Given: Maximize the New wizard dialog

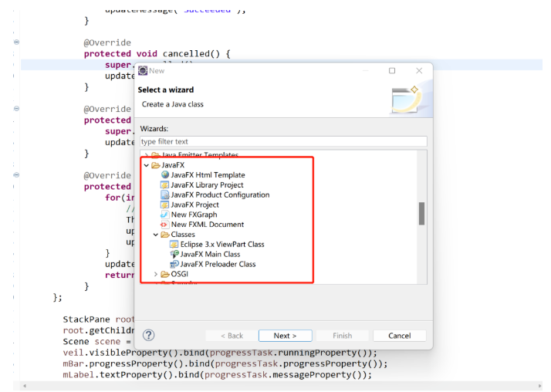Looking at the screenshot, I should click(392, 70).
